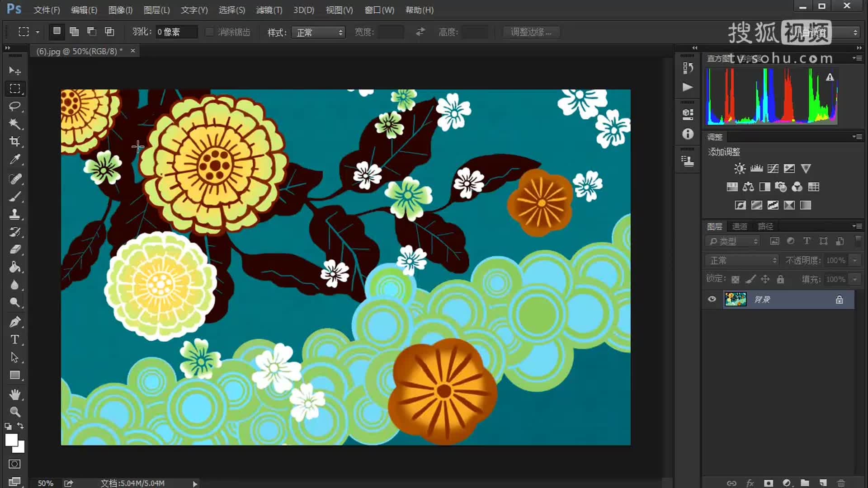
Task: Select the History Brush tool
Action: pos(15,232)
